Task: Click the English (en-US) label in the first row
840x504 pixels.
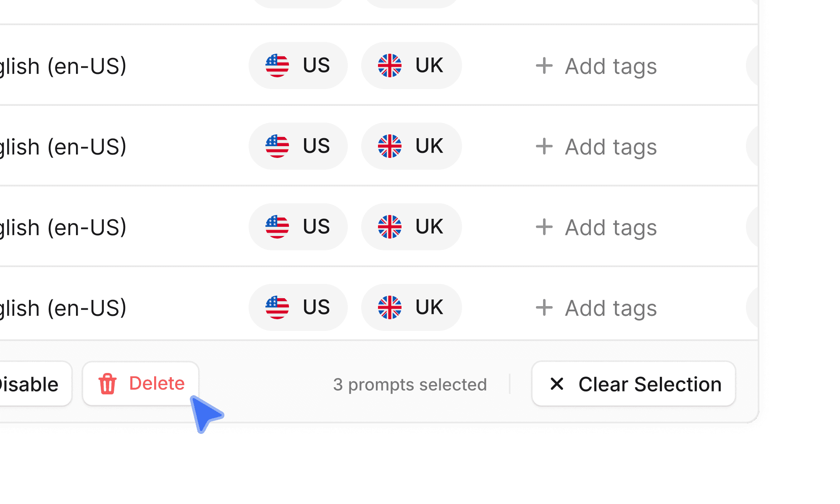Action: pos(63,66)
